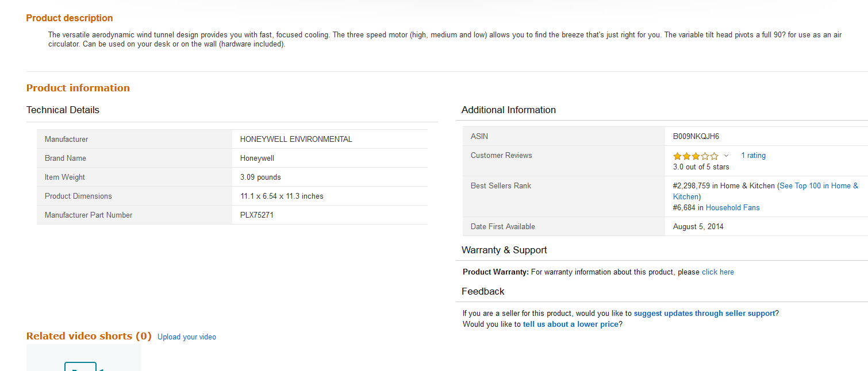Open the Household Fans category link
868x371 pixels.
pyautogui.click(x=732, y=208)
